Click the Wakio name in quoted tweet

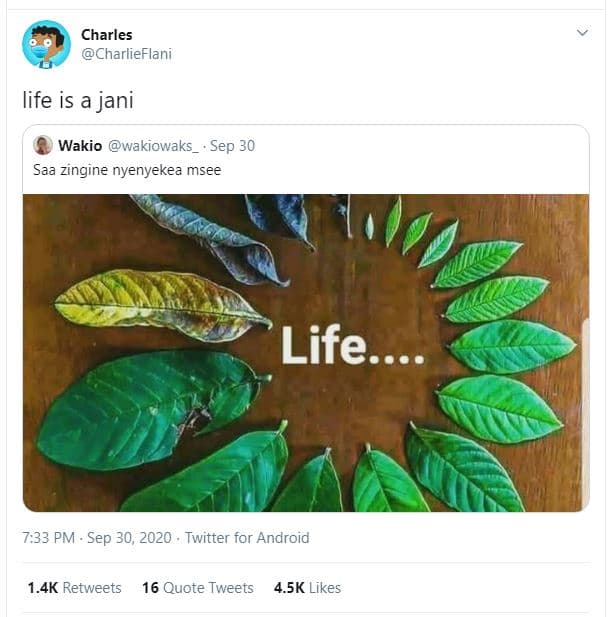pyautogui.click(x=80, y=146)
